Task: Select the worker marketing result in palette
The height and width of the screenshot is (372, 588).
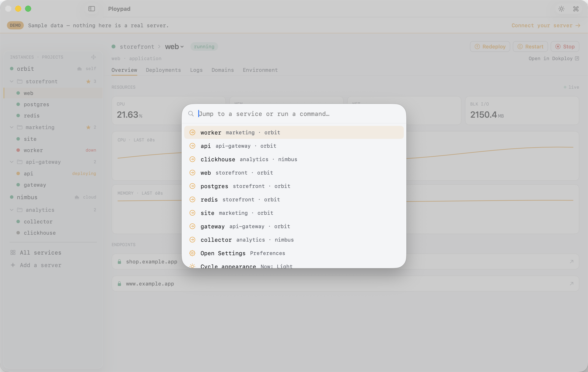Action: click(x=294, y=132)
